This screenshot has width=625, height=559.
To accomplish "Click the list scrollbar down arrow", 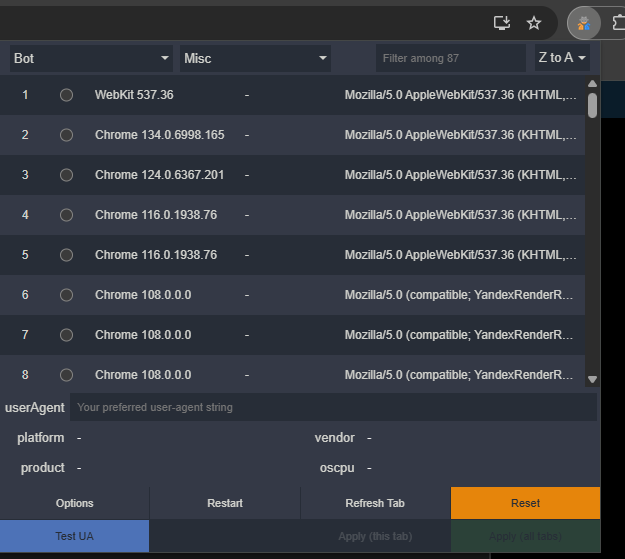I will point(592,379).
